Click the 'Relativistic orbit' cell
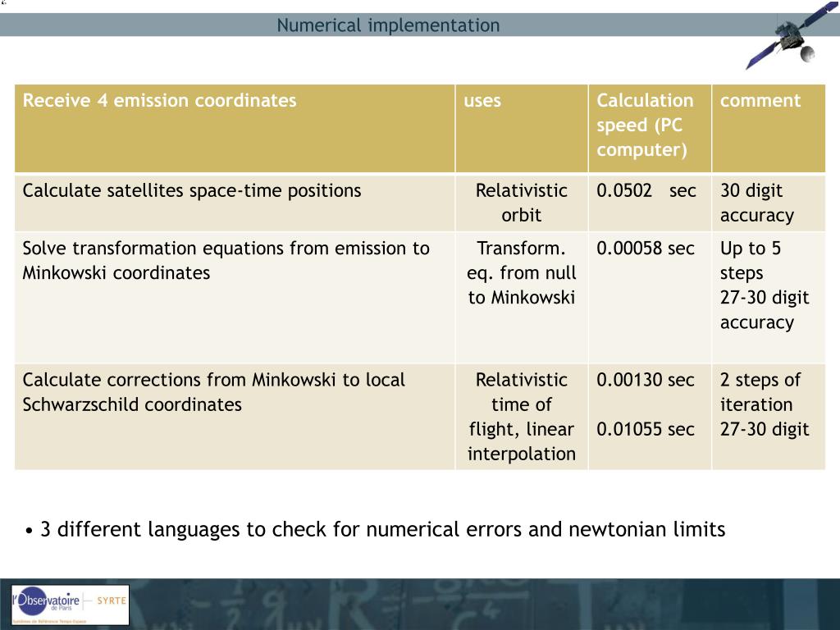The width and height of the screenshot is (840, 630). point(521,203)
